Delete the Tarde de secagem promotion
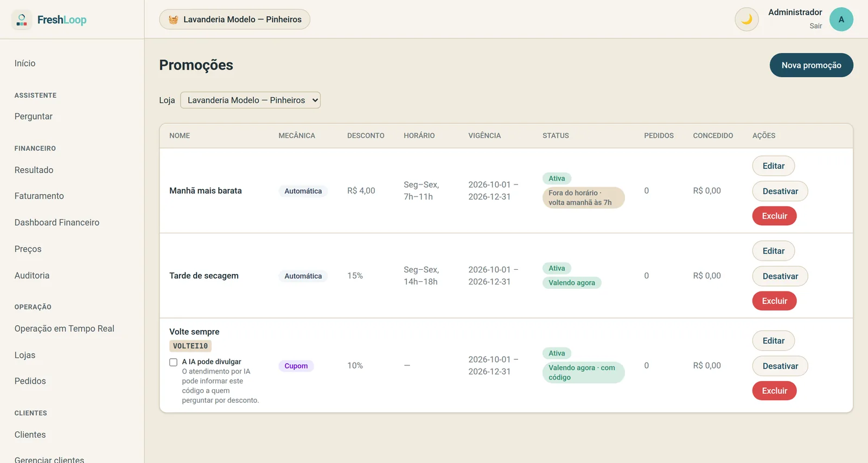The image size is (868, 463). click(x=774, y=301)
